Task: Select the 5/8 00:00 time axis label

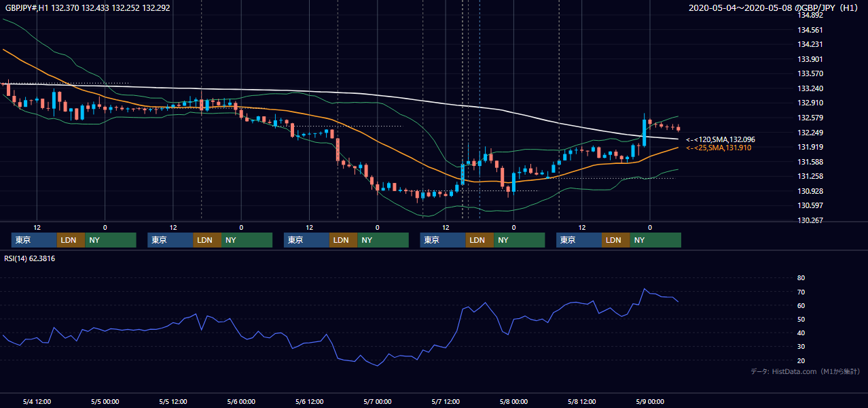Action: tap(513, 401)
